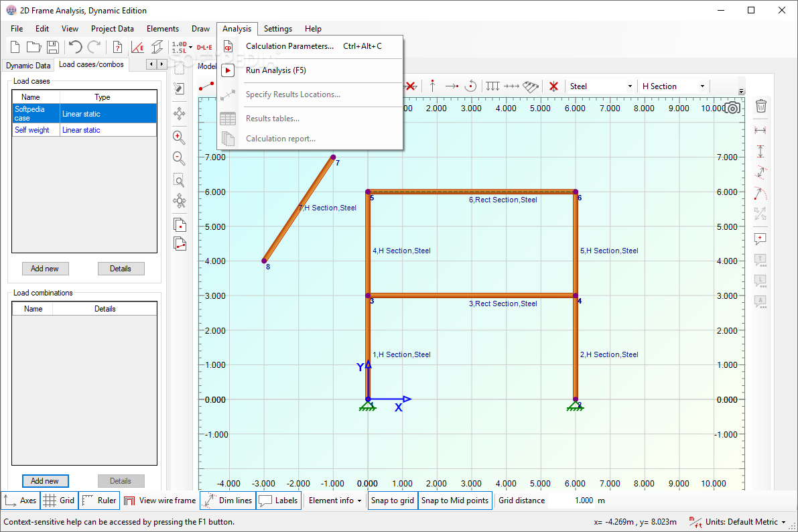The image size is (798, 532).
Task: Add an aligned diagonal dimension line
Action: click(x=760, y=173)
